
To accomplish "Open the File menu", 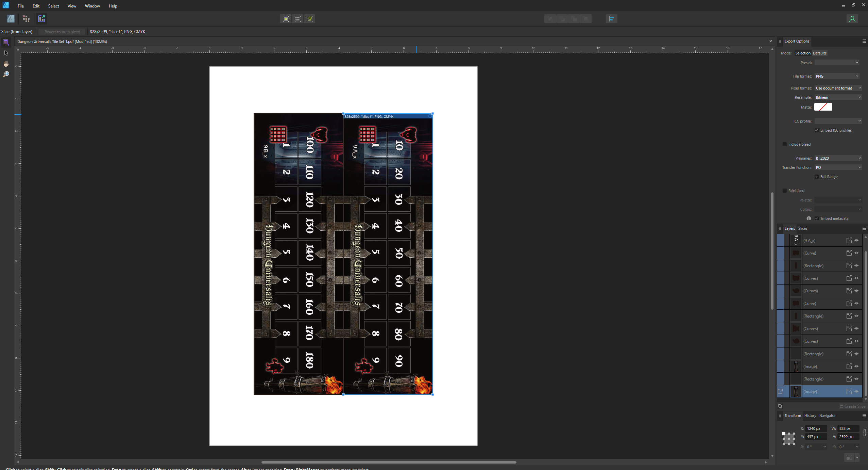I will (x=21, y=6).
